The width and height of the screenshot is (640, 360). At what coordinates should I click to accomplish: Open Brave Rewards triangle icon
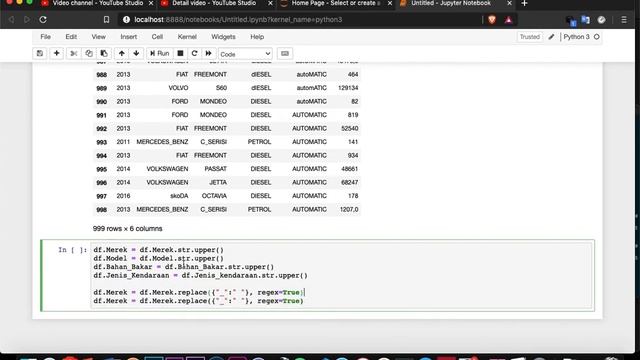coord(509,20)
